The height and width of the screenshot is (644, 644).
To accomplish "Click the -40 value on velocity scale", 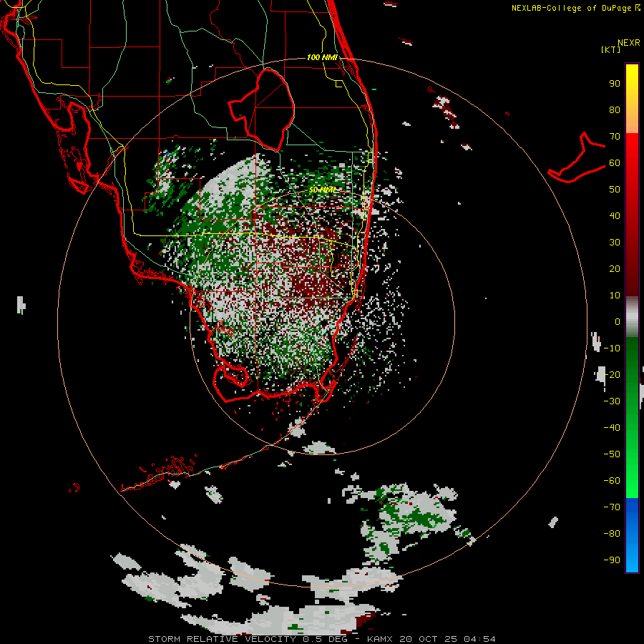I will coord(612,428).
